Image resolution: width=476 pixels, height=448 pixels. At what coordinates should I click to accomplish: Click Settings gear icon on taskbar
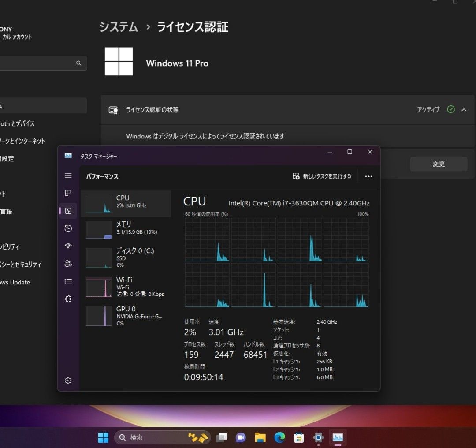(319, 437)
